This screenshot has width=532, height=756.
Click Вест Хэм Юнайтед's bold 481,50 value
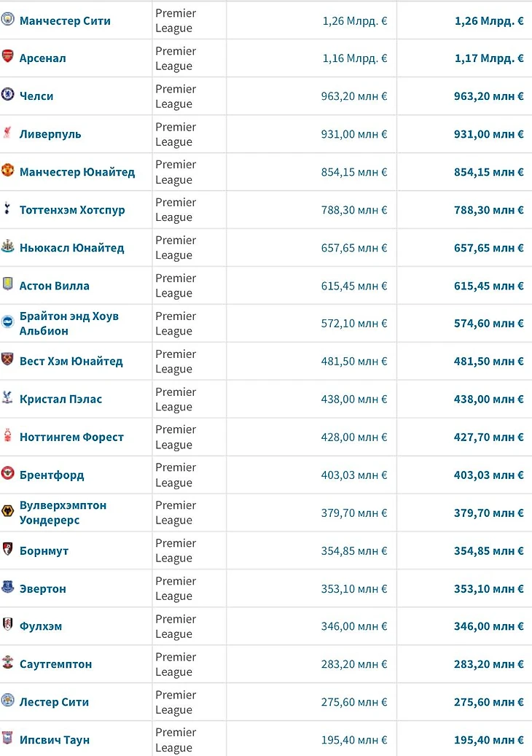pyautogui.click(x=488, y=362)
